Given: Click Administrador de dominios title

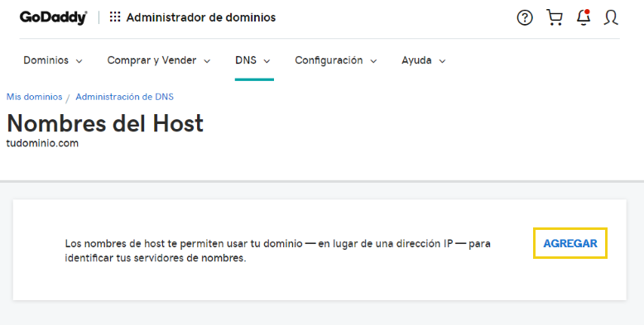Looking at the screenshot, I should point(201,17).
